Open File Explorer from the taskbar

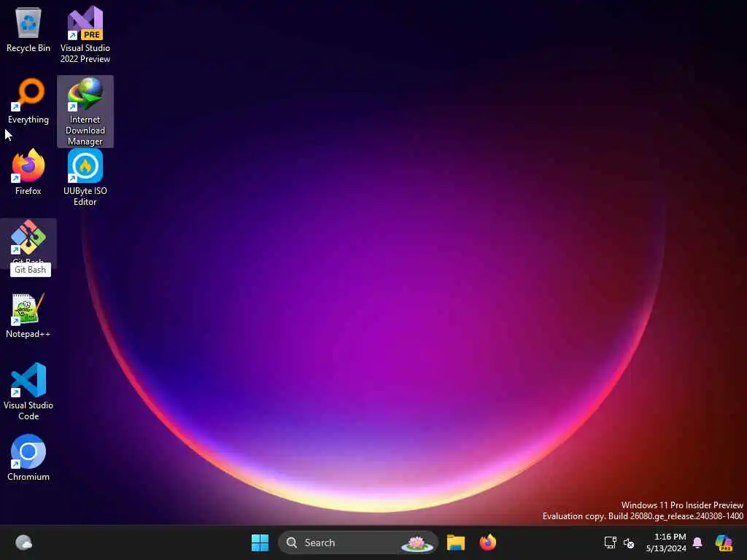pos(456,542)
